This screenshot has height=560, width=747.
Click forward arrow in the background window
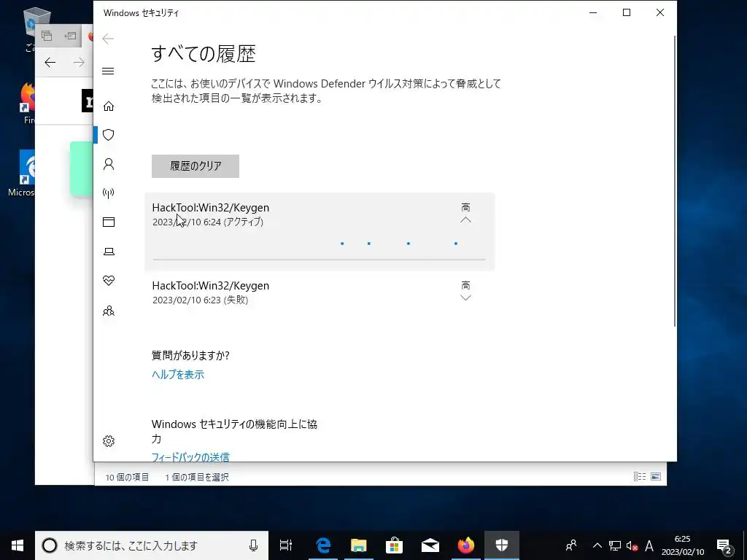pos(79,63)
